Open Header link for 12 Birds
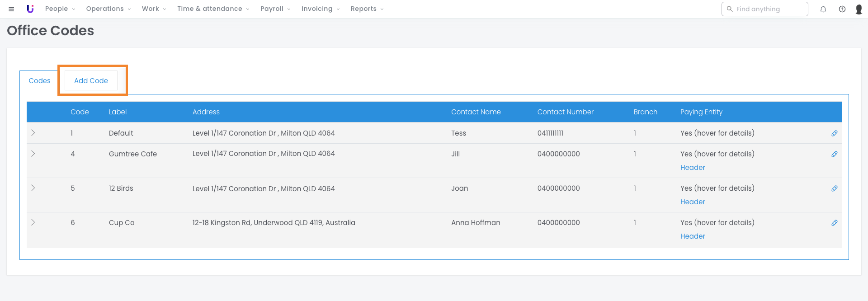The width and height of the screenshot is (868, 301). tap(693, 202)
